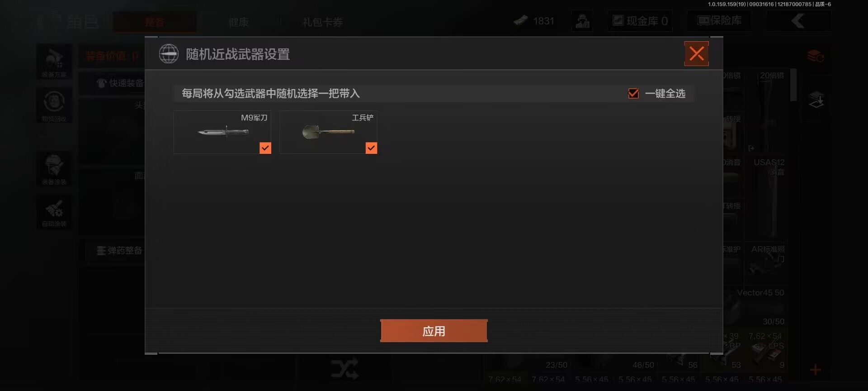Close the random melee weapon dialog
Screen dimensions: 868x391
tap(696, 54)
